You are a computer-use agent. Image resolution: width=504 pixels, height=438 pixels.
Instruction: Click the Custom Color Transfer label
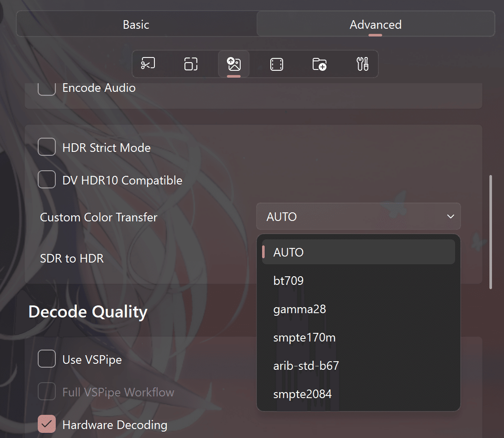99,217
